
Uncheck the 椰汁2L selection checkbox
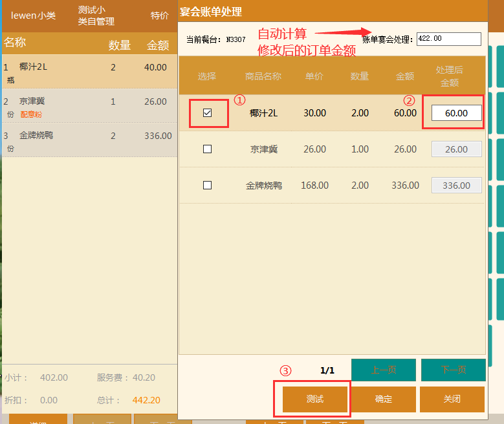[208, 112]
